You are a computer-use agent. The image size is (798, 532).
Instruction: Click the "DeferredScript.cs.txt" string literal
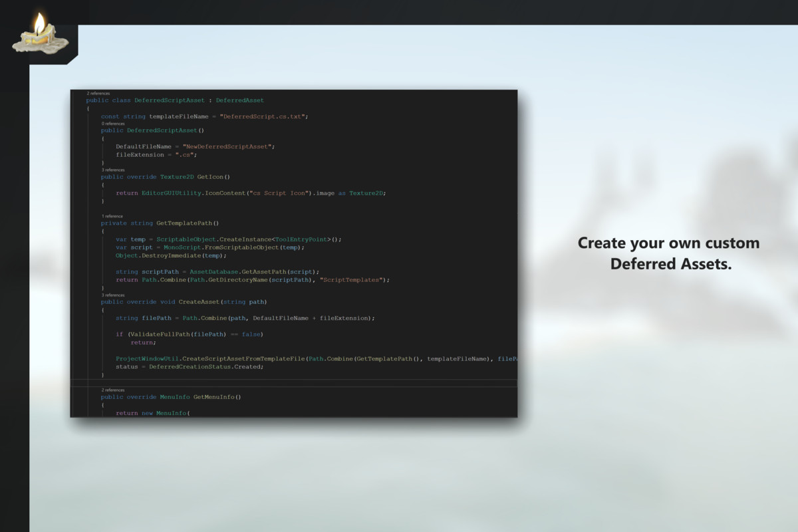[x=263, y=116]
